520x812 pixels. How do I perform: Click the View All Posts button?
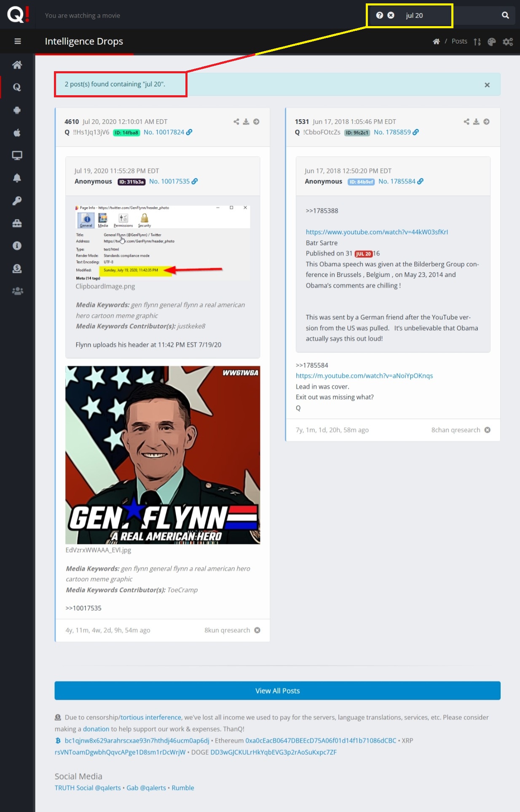[277, 691]
